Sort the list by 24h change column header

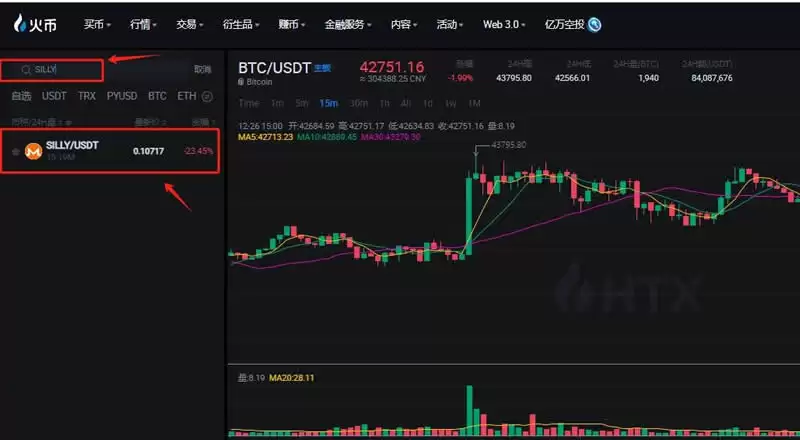pos(203,123)
